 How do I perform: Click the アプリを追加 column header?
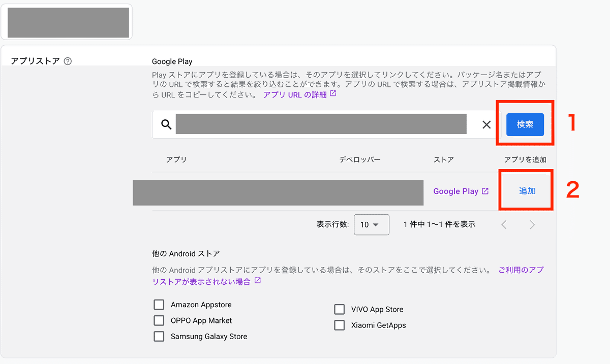tap(525, 159)
